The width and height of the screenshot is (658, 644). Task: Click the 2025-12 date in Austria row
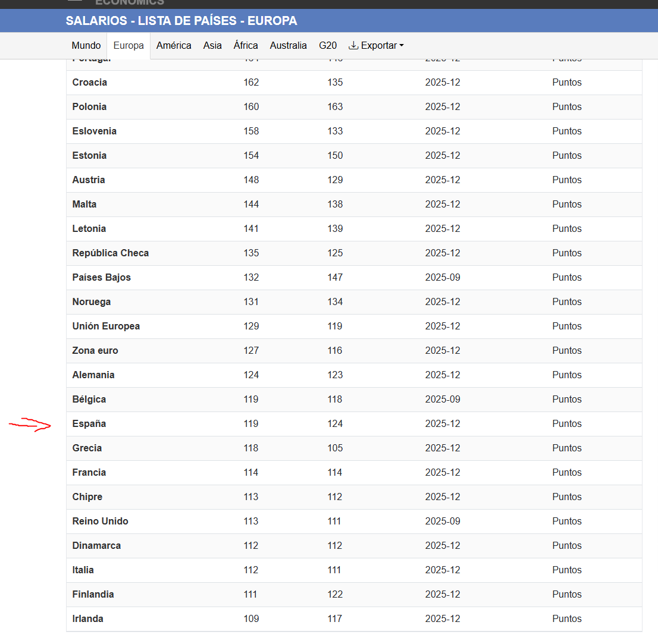[x=443, y=180]
